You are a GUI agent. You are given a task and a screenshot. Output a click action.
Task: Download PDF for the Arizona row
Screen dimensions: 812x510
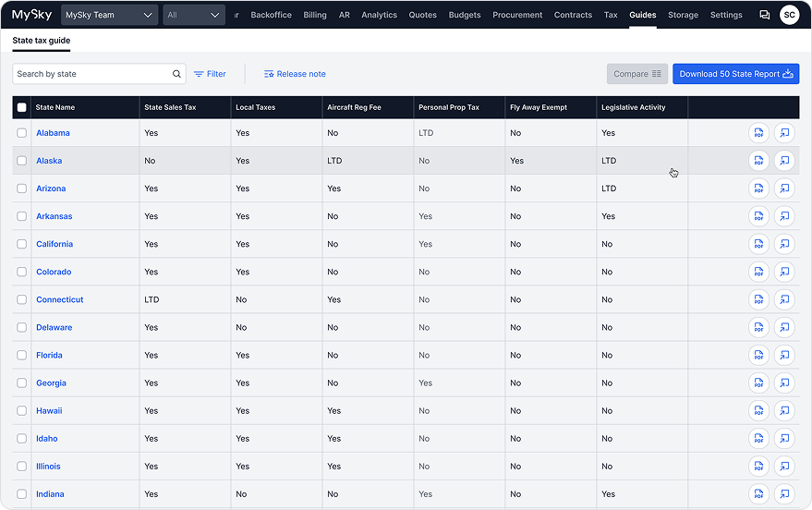click(x=758, y=188)
